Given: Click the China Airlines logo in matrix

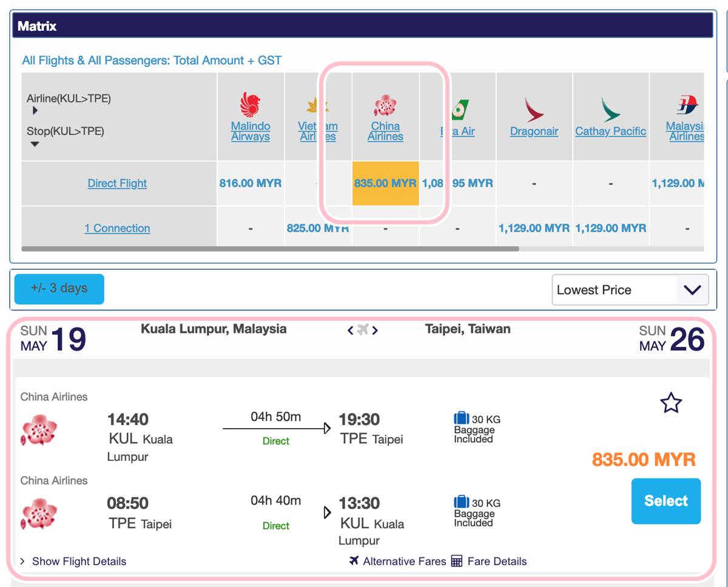Looking at the screenshot, I should [x=385, y=106].
